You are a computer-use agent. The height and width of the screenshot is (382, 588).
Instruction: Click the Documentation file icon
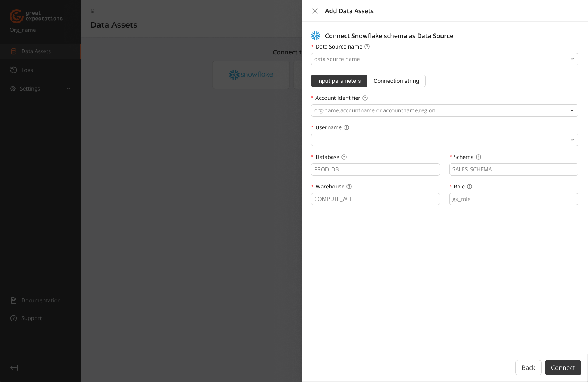click(x=14, y=300)
